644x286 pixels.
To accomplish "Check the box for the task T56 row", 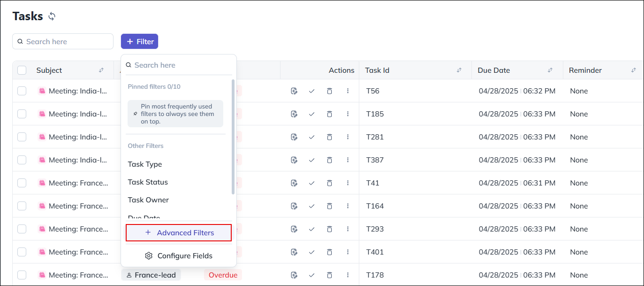I will (22, 91).
